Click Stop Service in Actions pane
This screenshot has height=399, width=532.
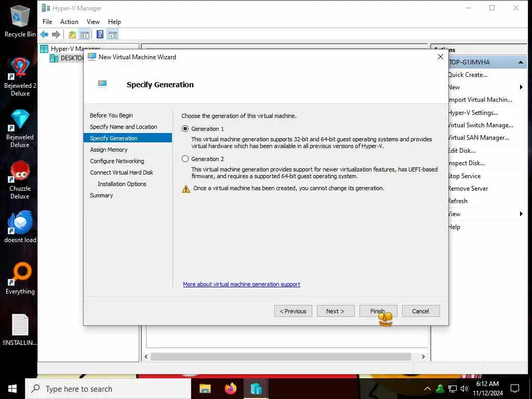(x=464, y=176)
